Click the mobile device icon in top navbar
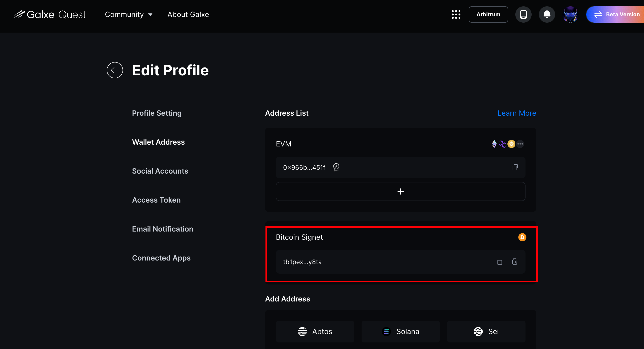644x349 pixels. [523, 14]
